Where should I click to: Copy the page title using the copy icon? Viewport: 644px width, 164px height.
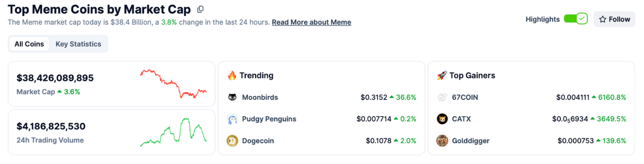(200, 9)
